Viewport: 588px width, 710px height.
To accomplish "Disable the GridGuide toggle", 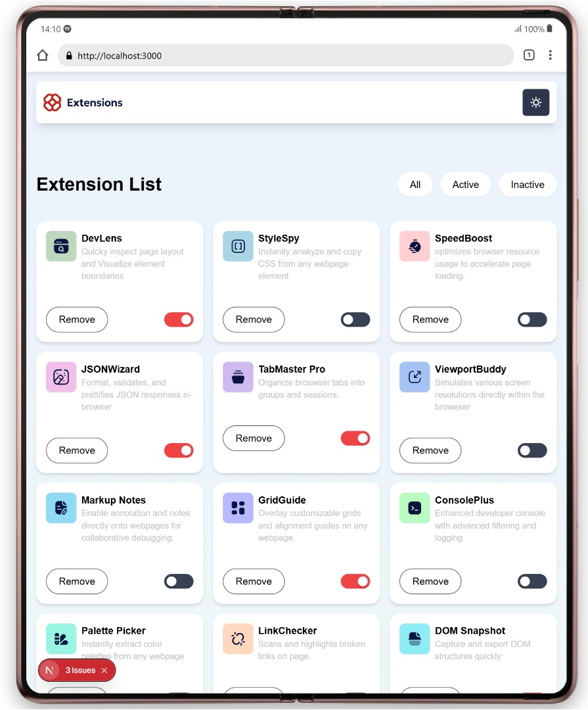I will [x=355, y=581].
